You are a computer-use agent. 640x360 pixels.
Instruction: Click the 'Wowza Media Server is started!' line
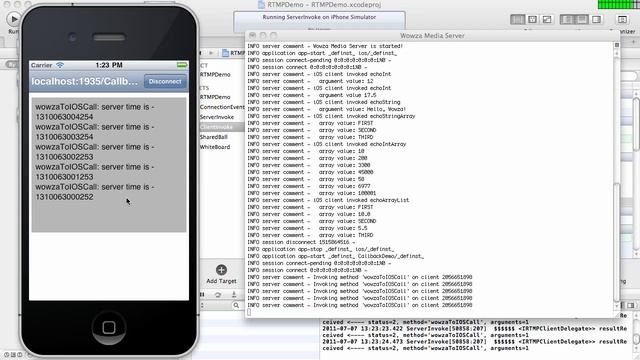pyautogui.click(x=325, y=46)
